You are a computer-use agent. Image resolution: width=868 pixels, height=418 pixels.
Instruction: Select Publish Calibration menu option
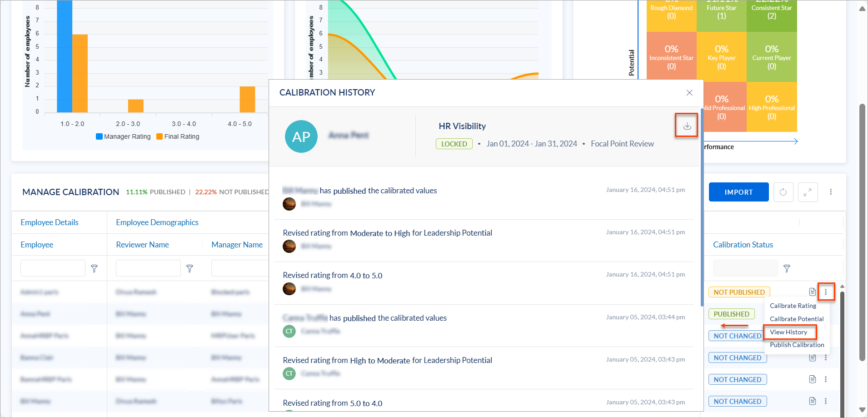(x=797, y=345)
